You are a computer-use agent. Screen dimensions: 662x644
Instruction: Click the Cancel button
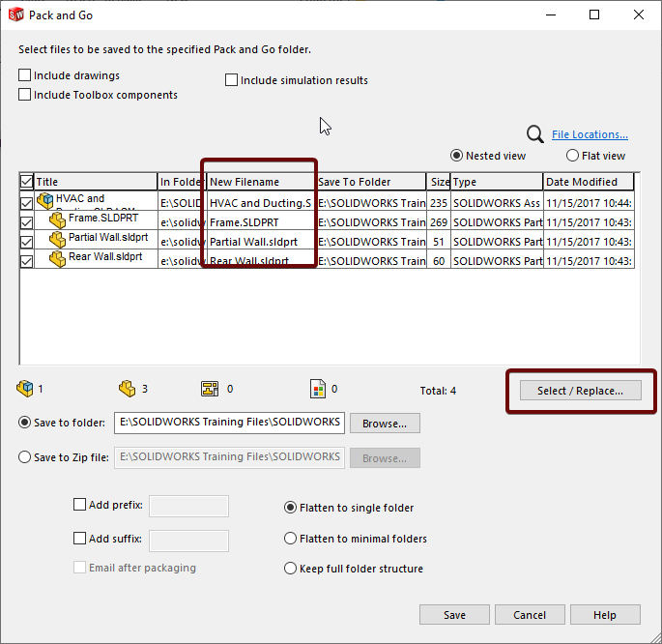[530, 614]
